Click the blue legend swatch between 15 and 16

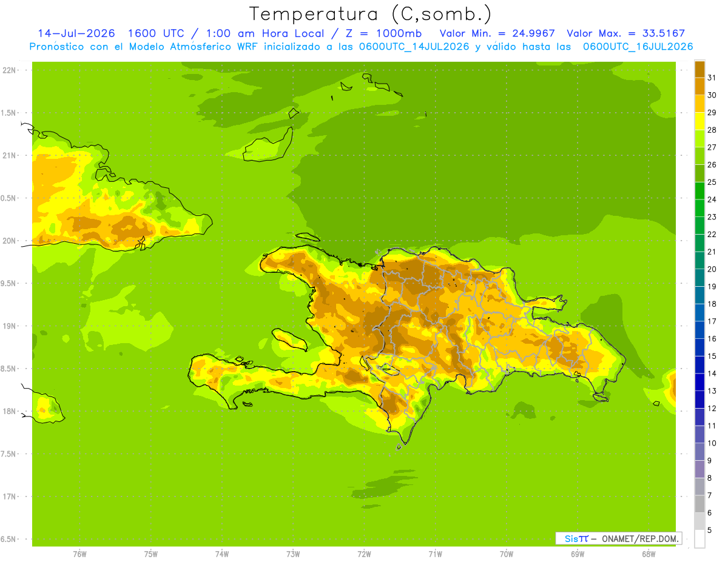point(699,347)
